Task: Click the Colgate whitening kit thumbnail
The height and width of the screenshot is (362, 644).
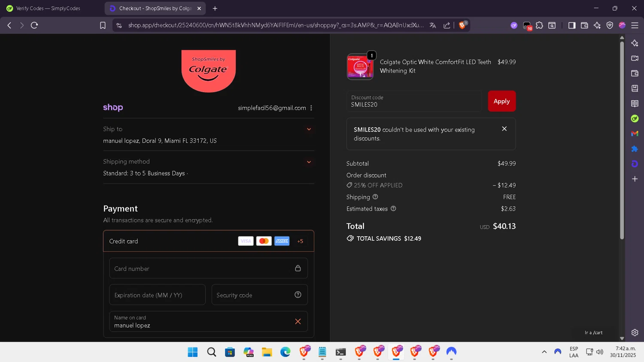Action: 360,66
